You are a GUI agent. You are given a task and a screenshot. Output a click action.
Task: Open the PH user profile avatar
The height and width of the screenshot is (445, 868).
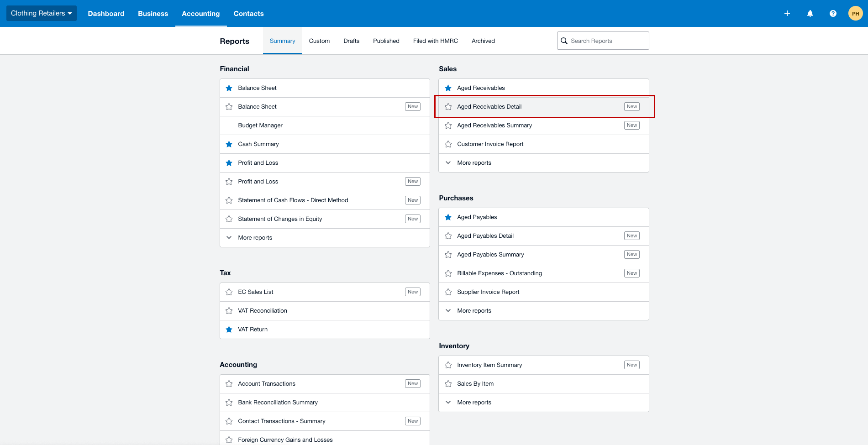pos(855,14)
